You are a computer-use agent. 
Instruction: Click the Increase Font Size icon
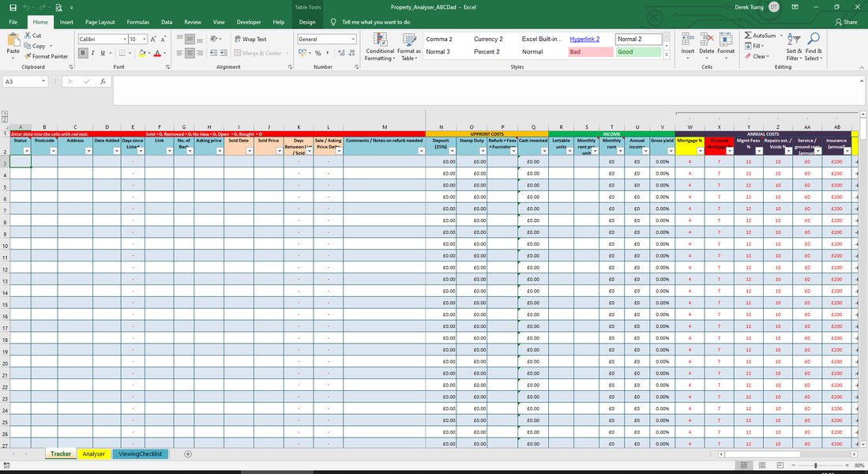click(x=153, y=39)
